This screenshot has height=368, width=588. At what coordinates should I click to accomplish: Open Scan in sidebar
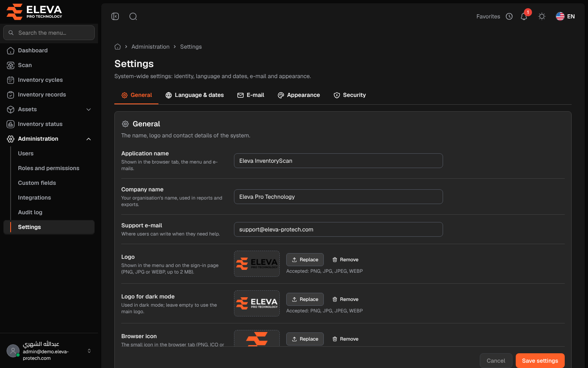click(49, 65)
